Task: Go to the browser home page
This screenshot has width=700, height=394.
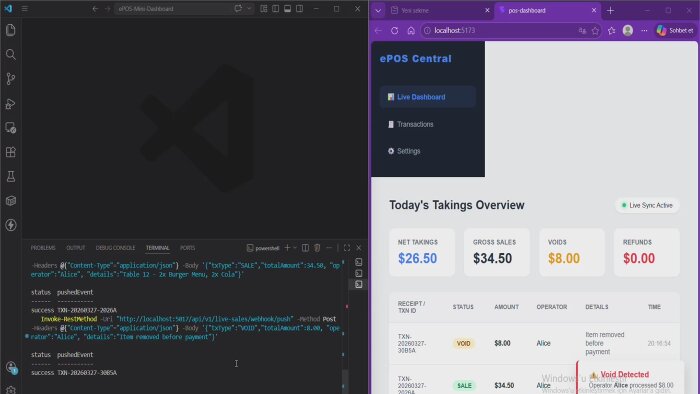Action: click(411, 30)
